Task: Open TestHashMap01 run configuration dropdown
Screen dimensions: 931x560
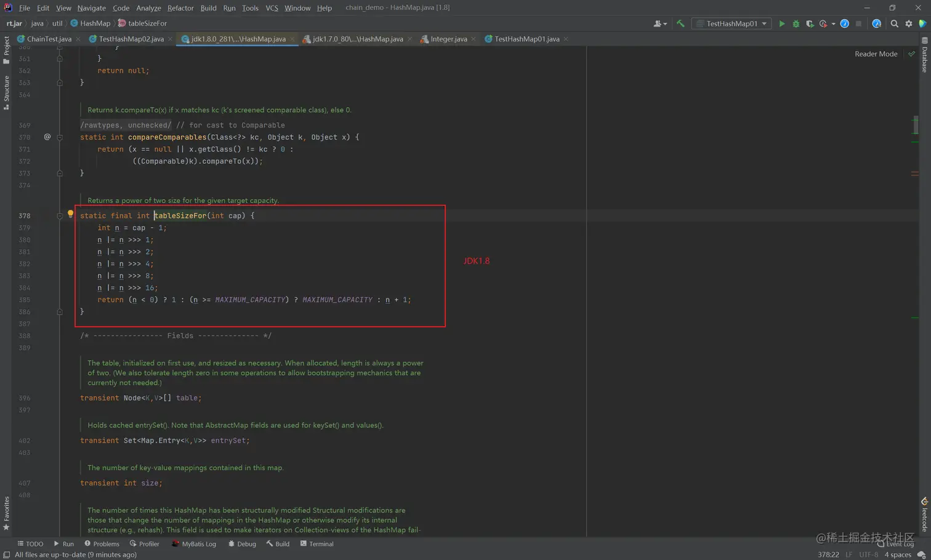Action: click(x=731, y=23)
